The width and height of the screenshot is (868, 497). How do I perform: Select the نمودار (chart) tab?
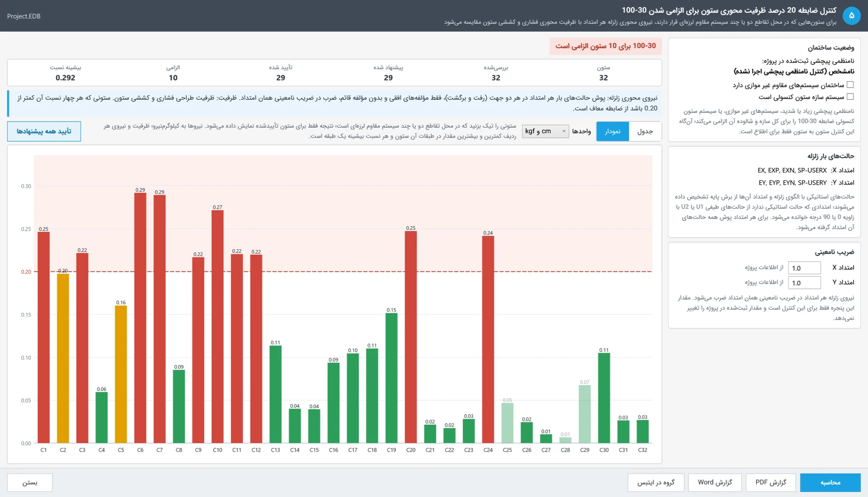coord(612,131)
